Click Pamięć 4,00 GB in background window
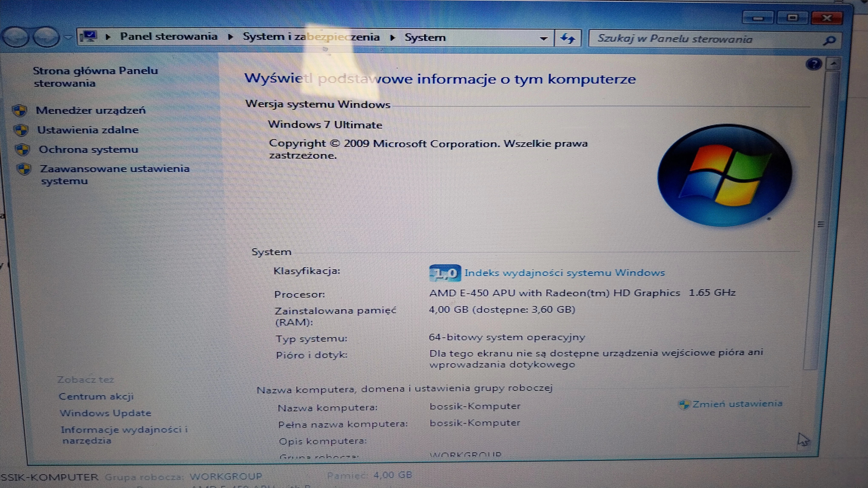The height and width of the screenshot is (488, 868). click(x=370, y=475)
